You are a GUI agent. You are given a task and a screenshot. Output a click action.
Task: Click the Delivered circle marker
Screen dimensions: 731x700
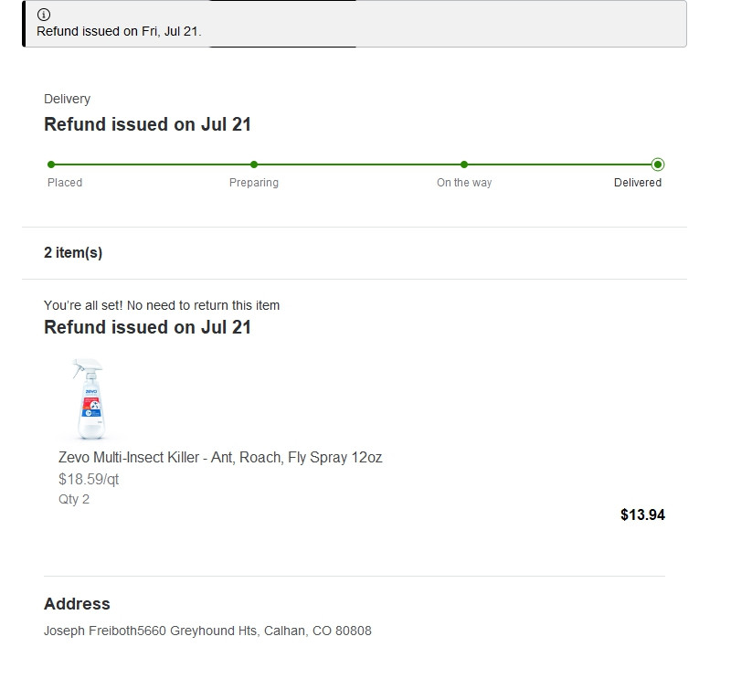pos(658,164)
